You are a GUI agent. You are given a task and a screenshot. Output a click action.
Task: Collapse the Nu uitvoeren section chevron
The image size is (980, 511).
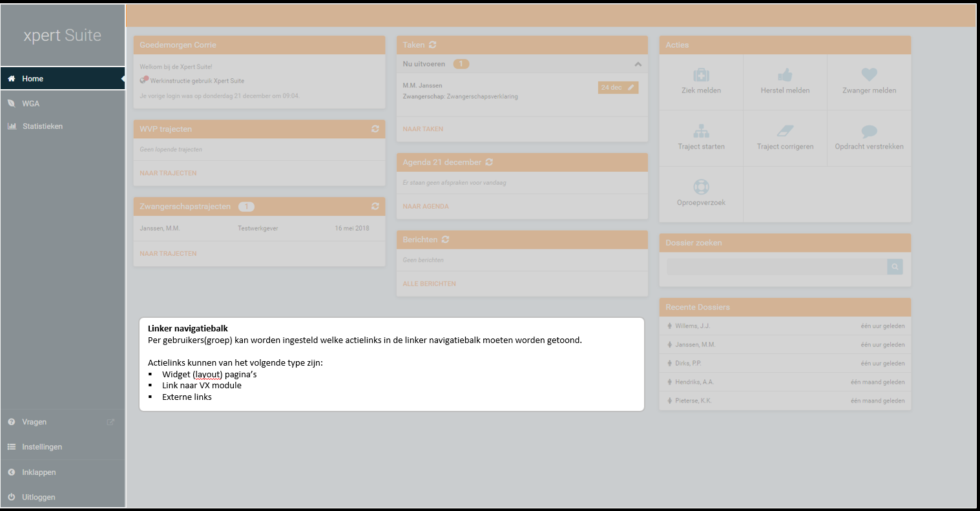tap(638, 65)
